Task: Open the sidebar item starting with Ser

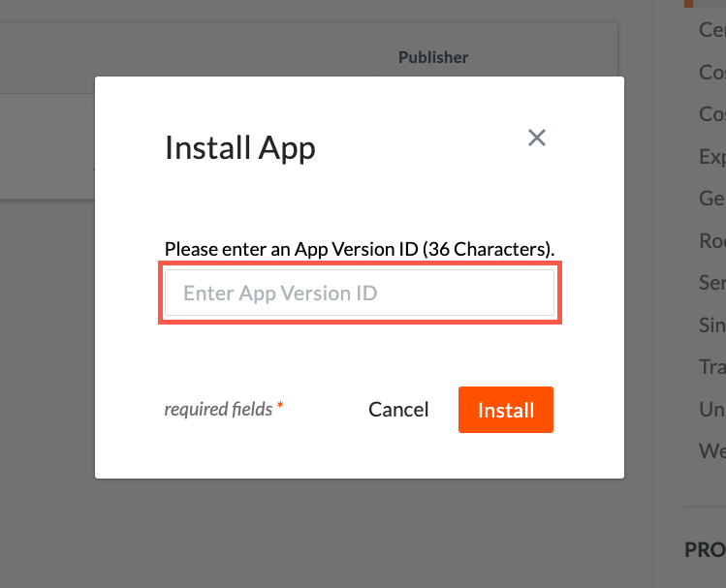Action: 712,283
